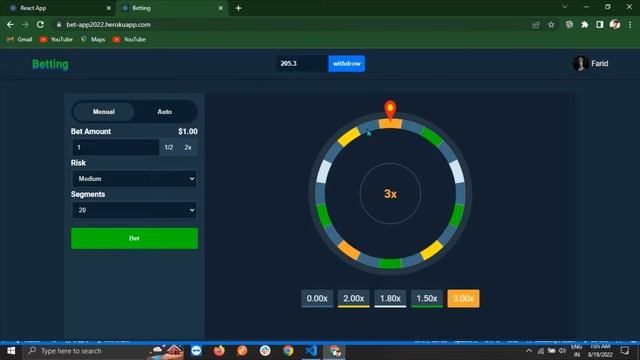Close the Betting browser tab
Viewport: 640px width, 360px height.
click(220, 8)
